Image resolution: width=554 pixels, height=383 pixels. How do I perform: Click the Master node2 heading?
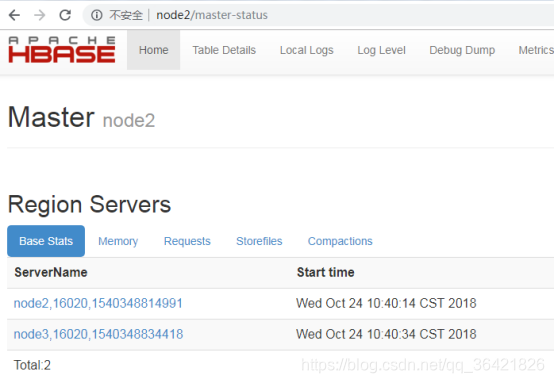(x=81, y=117)
